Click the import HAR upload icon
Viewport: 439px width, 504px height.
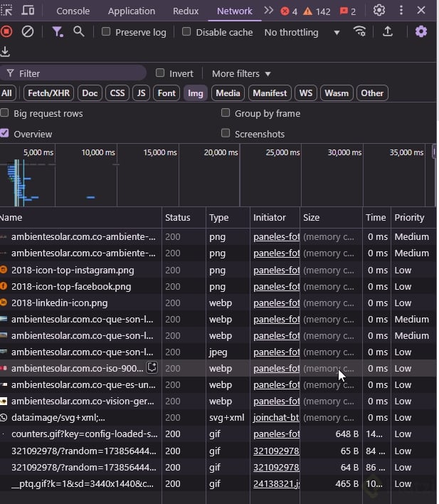click(x=388, y=31)
